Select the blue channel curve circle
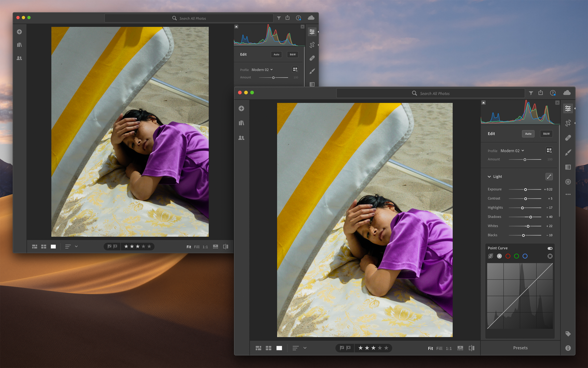The width and height of the screenshot is (588, 368). pyautogui.click(x=525, y=256)
